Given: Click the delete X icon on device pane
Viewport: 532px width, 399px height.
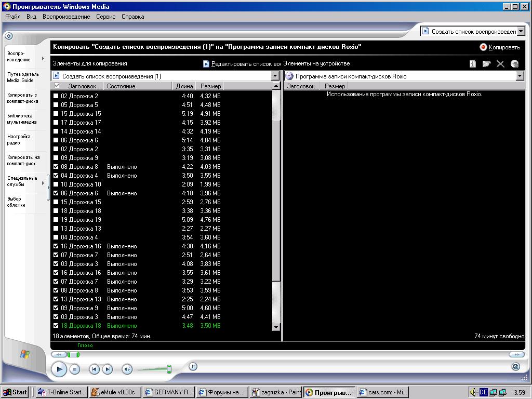Looking at the screenshot, I should (500, 64).
